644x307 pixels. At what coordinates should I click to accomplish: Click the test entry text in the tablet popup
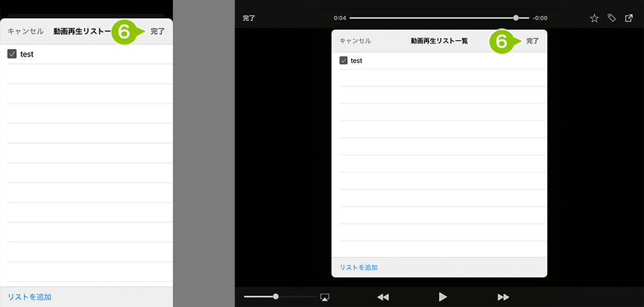tap(357, 60)
